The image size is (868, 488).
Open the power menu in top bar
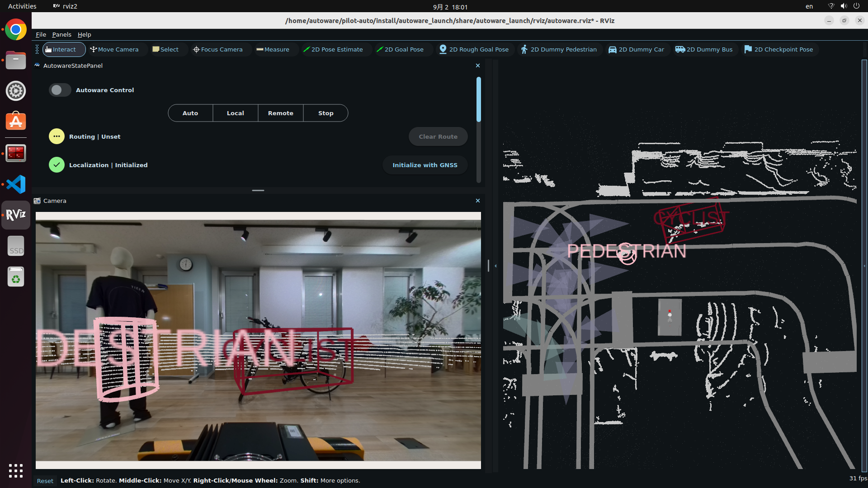click(856, 6)
